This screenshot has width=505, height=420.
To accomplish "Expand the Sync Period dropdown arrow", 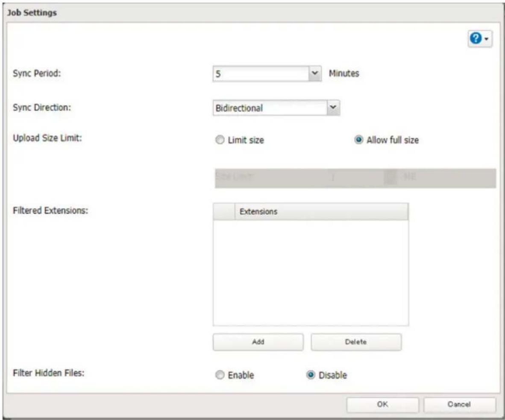I will (314, 74).
